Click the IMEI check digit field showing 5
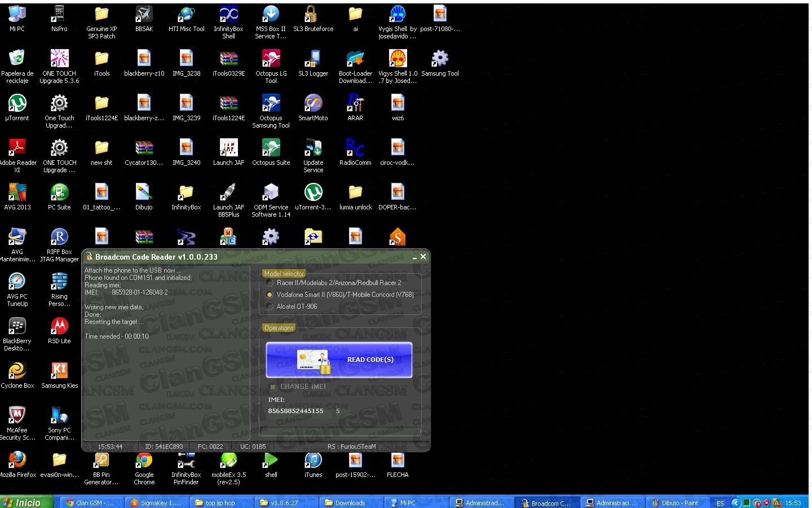Screen dimensions: 812x508 point(338,411)
